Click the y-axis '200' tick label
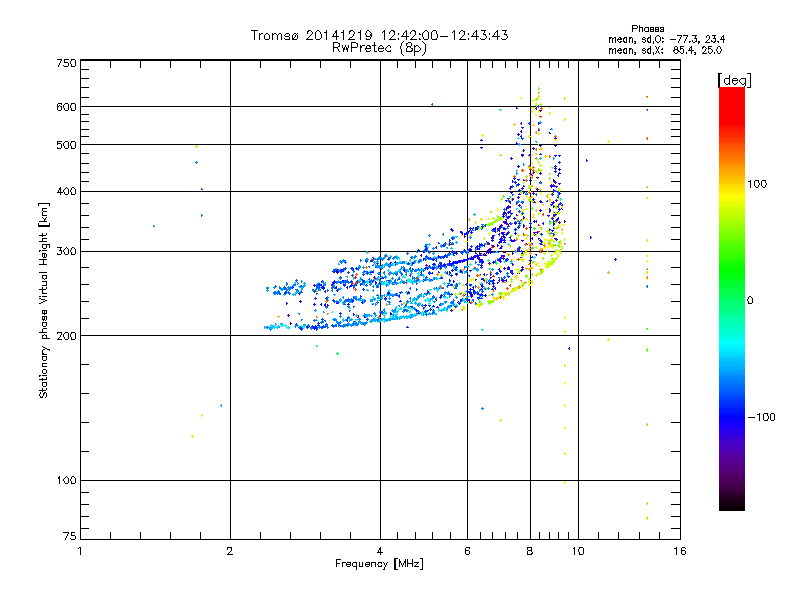 coord(67,336)
